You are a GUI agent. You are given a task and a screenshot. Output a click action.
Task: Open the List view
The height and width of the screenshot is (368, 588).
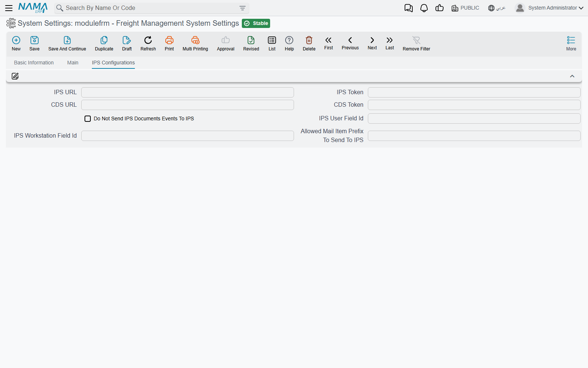(x=272, y=43)
